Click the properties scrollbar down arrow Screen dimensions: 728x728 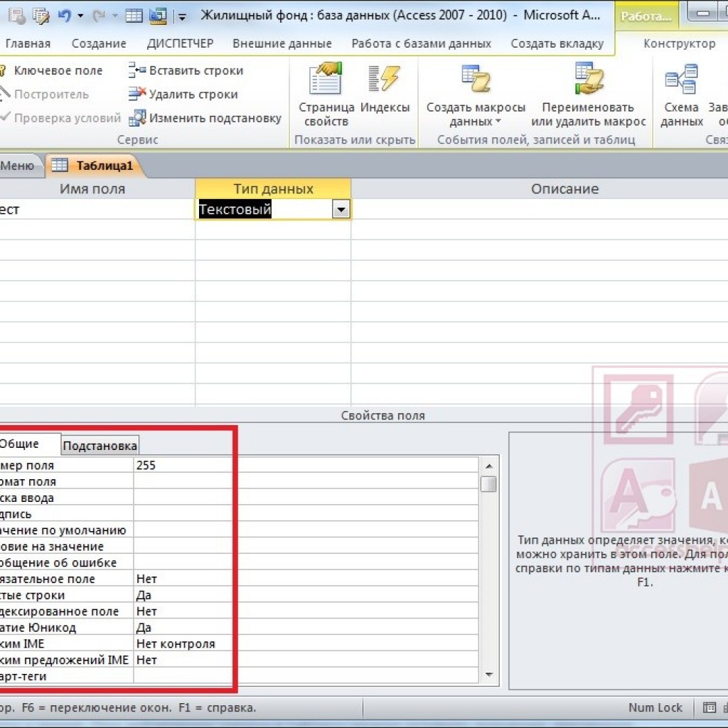(489, 675)
